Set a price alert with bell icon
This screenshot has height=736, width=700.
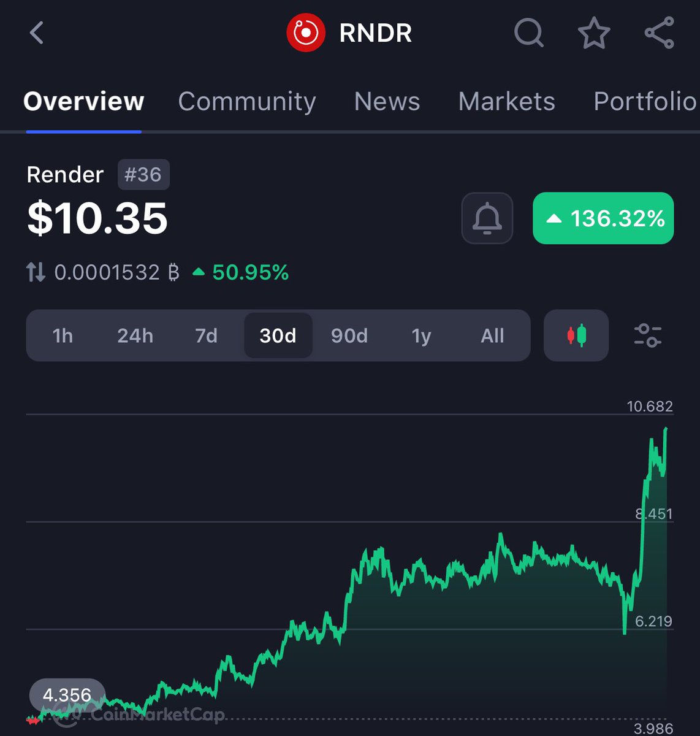pos(487,218)
